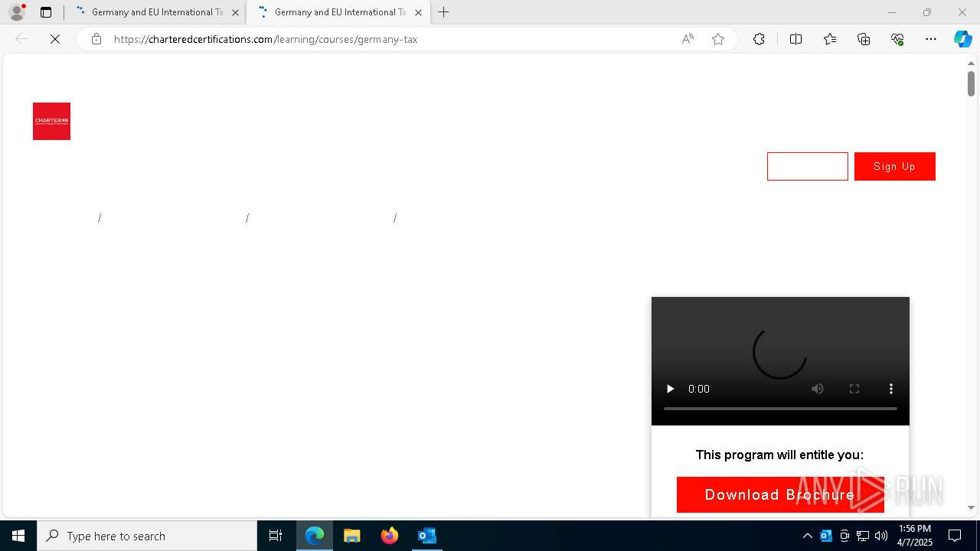Start Read aloud from address bar
Viewport: 980px width, 551px height.
pos(688,39)
